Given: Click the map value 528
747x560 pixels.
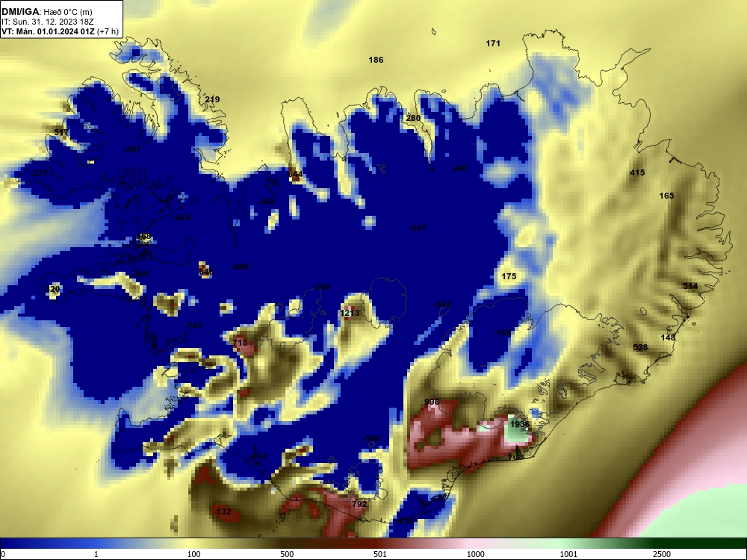Looking at the screenshot, I should 640,348.
